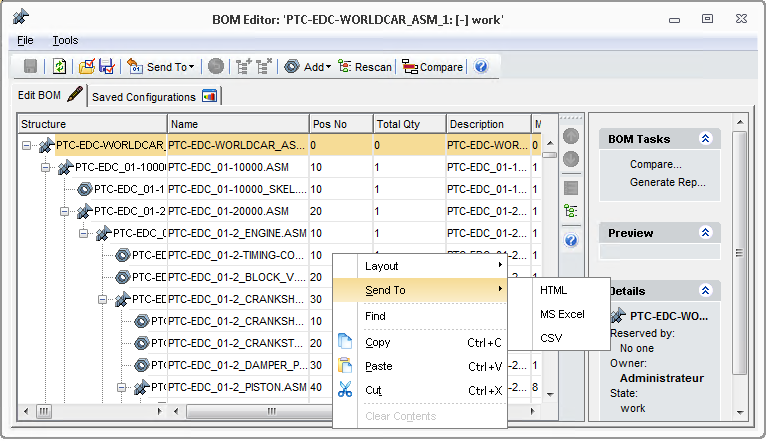The width and height of the screenshot is (767, 441).
Task: Collapse the PISTON.ASM tree node
Action: [122, 387]
